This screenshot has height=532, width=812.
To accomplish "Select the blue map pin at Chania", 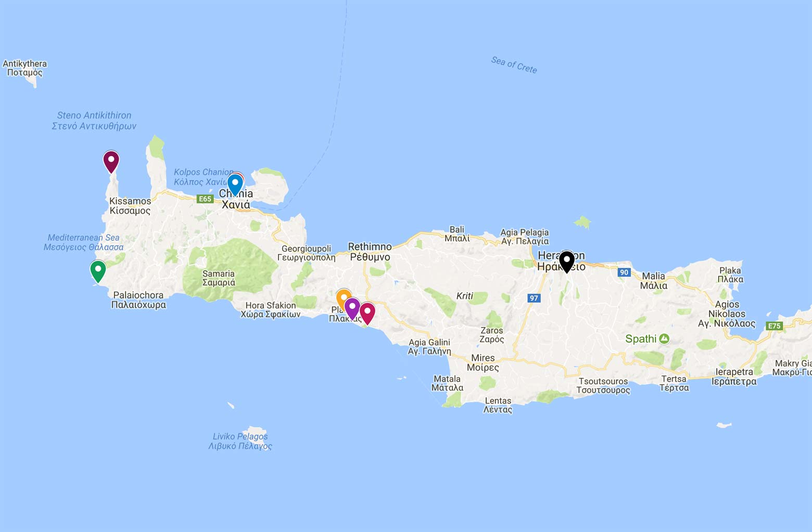I will tap(235, 184).
